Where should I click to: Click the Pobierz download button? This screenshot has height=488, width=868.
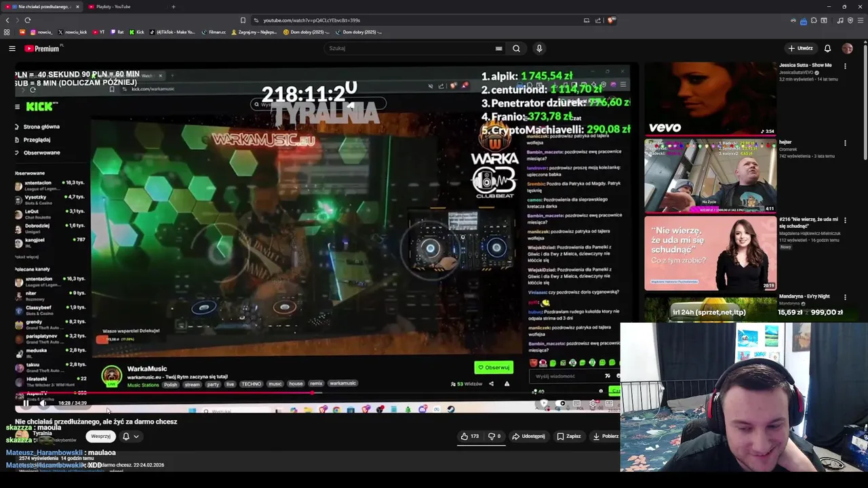pyautogui.click(x=606, y=436)
